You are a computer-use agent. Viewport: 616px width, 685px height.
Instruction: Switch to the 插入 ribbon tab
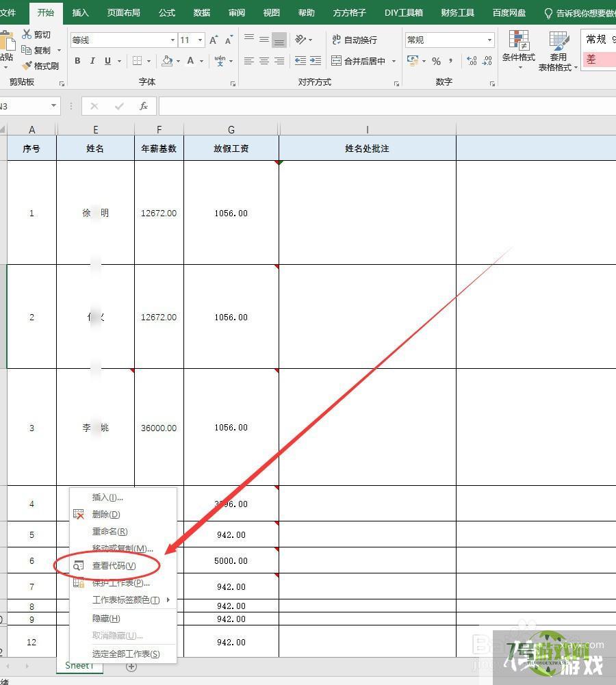(80, 13)
